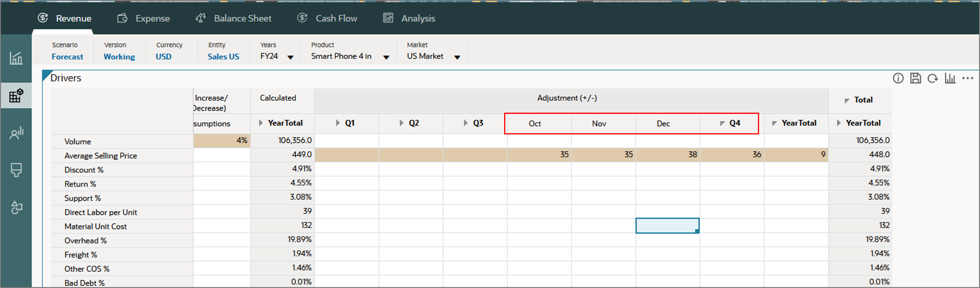Switch to the Expense tab
Image resolution: width=980 pixels, height=288 pixels.
coord(144,18)
